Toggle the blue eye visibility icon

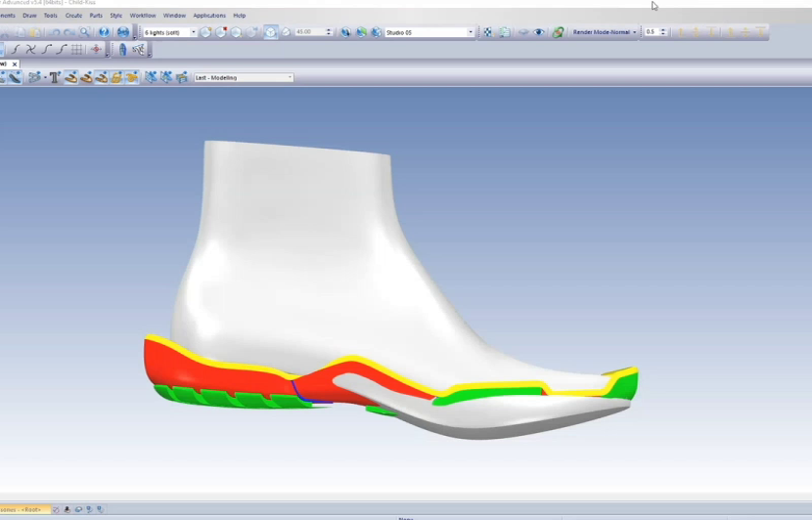click(x=539, y=32)
